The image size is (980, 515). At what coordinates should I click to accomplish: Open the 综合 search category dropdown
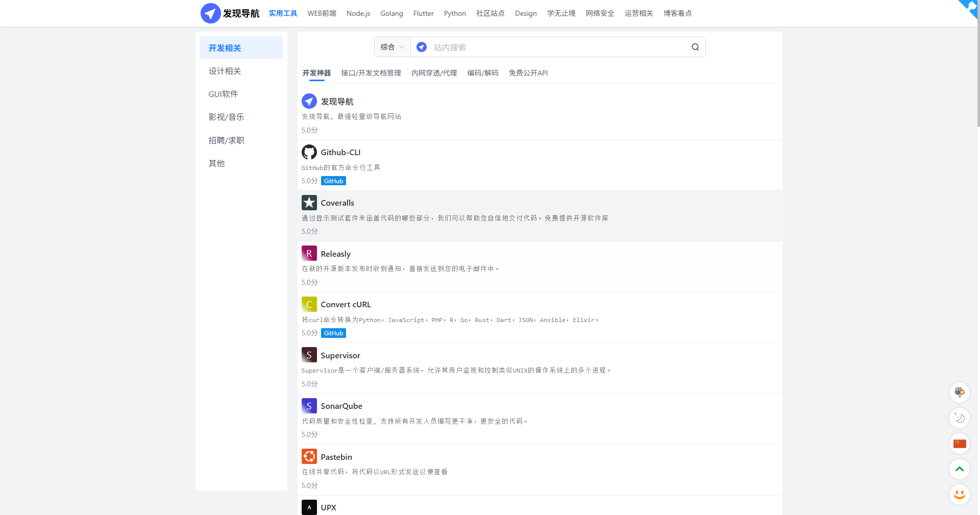click(x=393, y=47)
